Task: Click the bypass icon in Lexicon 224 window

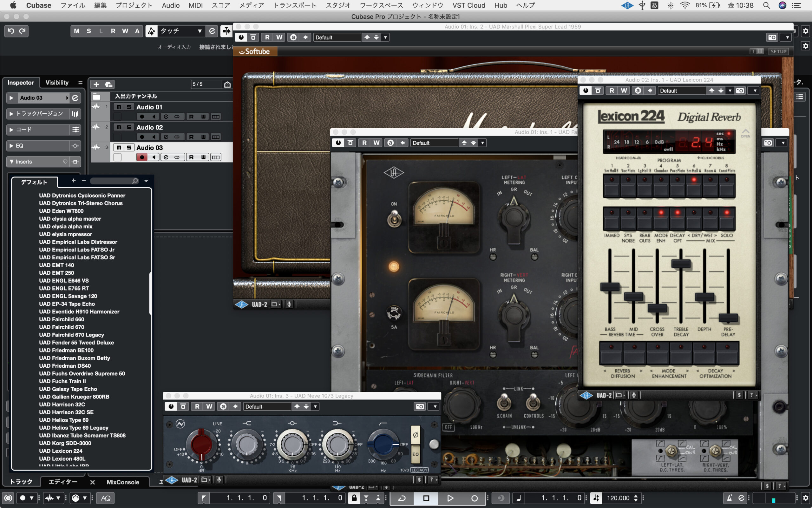Action: pyautogui.click(x=598, y=90)
